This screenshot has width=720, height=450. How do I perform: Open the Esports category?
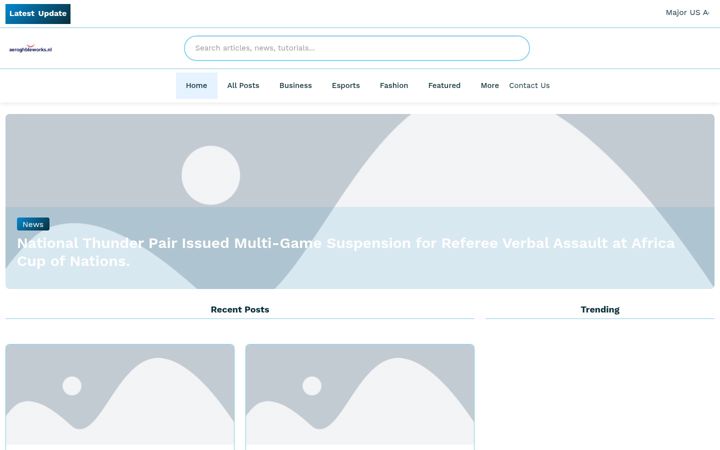tap(346, 85)
